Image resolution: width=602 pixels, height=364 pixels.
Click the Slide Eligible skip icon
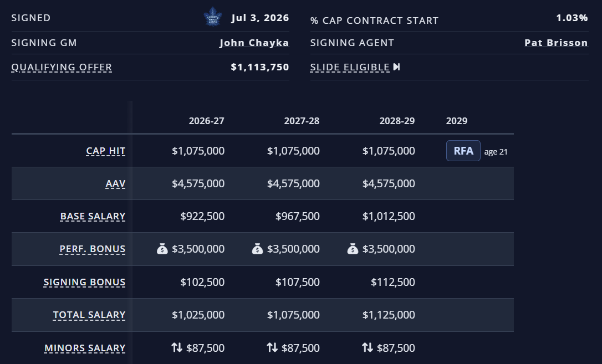point(396,67)
